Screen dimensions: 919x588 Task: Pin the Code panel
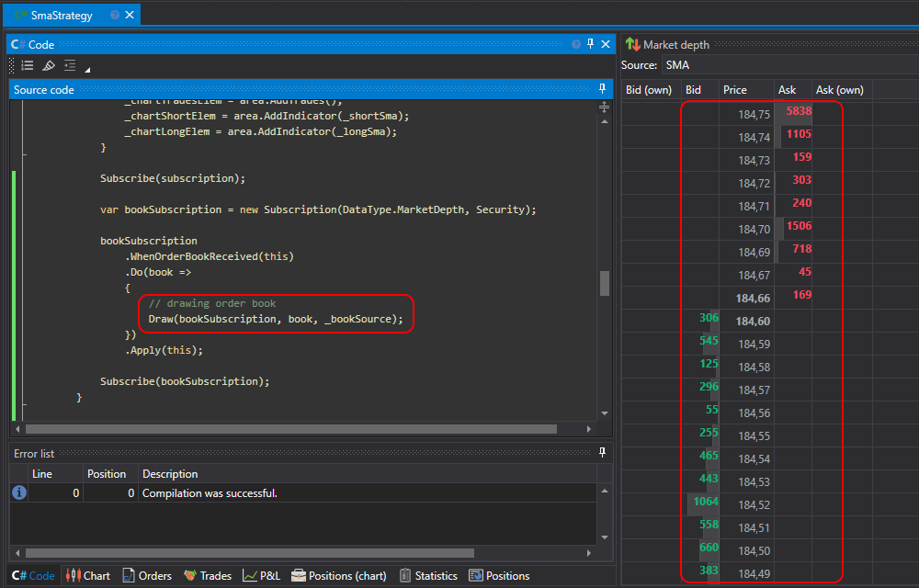pyautogui.click(x=590, y=44)
